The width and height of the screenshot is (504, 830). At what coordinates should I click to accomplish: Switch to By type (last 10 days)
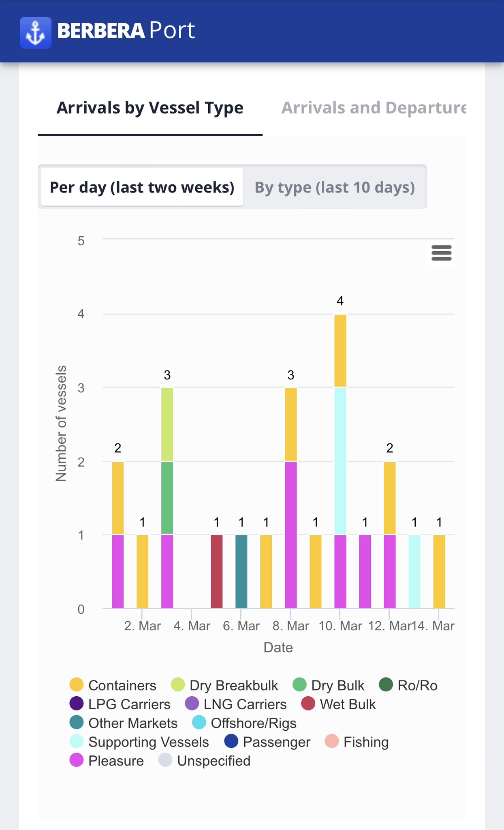pos(335,187)
